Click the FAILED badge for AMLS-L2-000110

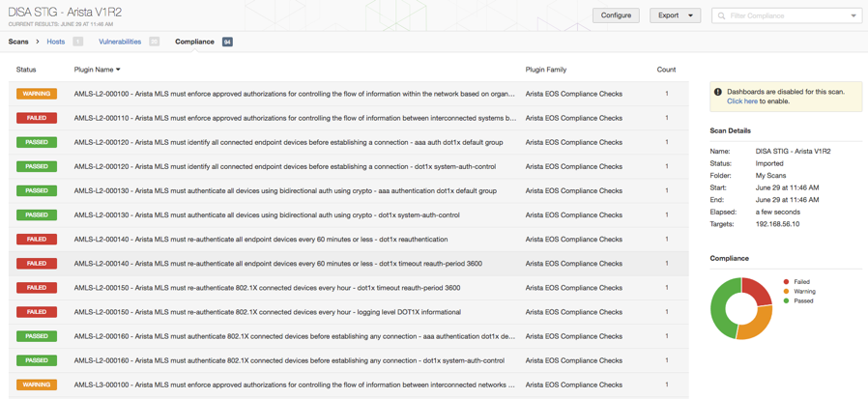pos(37,118)
